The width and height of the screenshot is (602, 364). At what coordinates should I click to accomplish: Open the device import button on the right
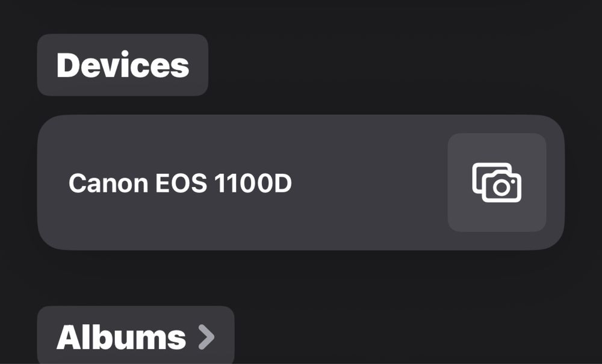(497, 182)
